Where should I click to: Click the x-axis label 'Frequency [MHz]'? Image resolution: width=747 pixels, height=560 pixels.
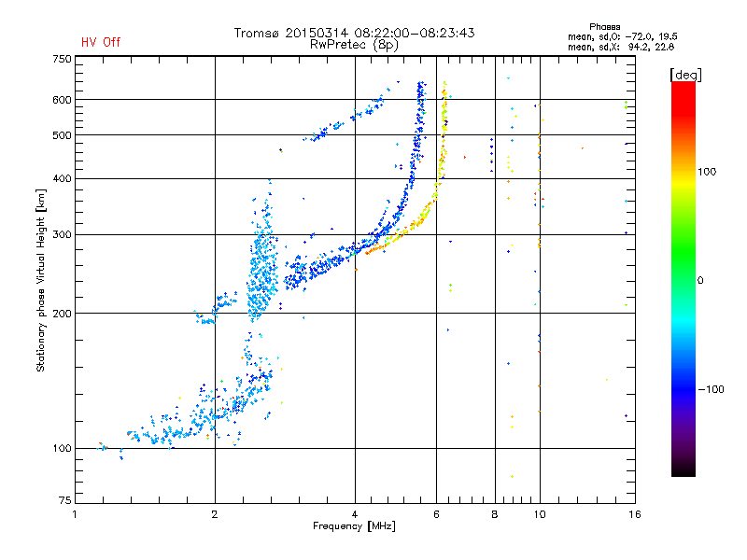point(354,526)
